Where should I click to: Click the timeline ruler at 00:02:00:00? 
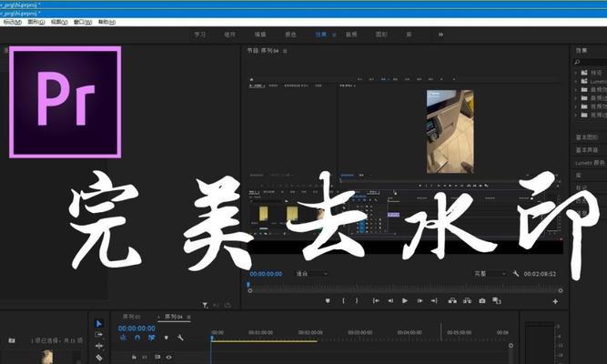pos(310,333)
